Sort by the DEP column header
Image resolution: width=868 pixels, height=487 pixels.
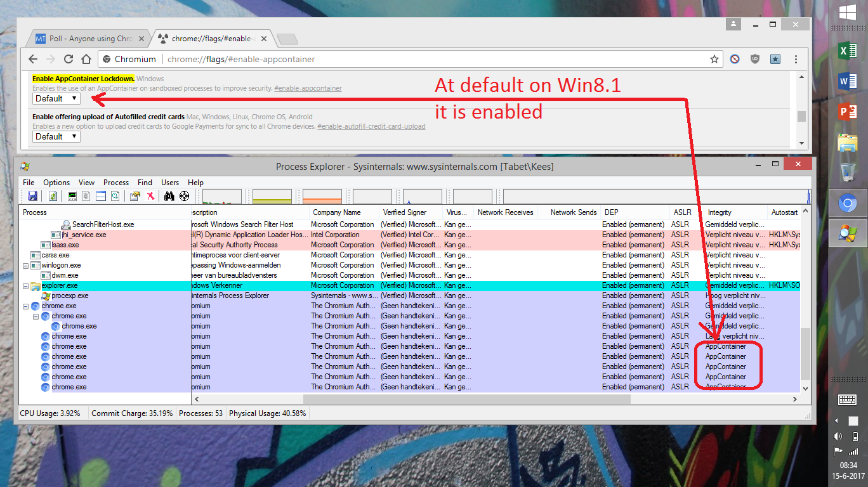(635, 212)
